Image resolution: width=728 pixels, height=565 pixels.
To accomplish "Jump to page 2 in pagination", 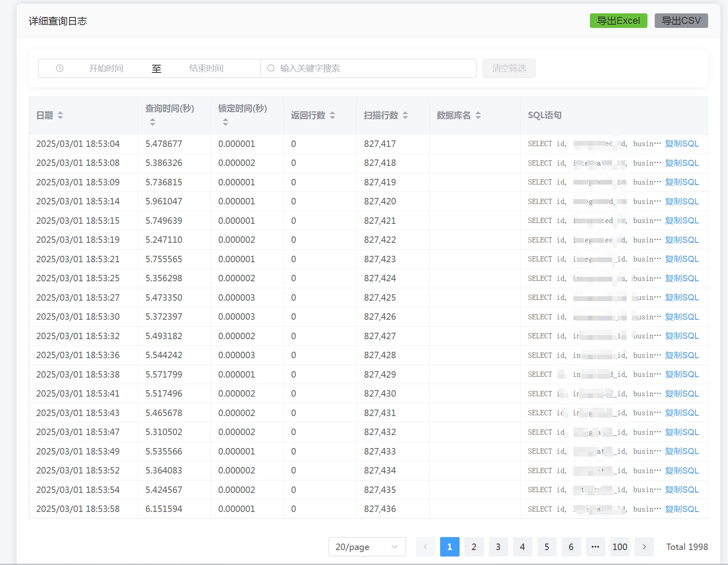I will tap(474, 547).
